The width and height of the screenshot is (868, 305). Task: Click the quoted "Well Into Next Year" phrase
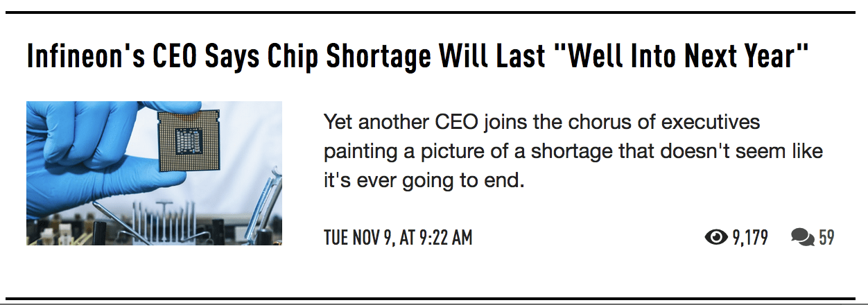pos(688,57)
